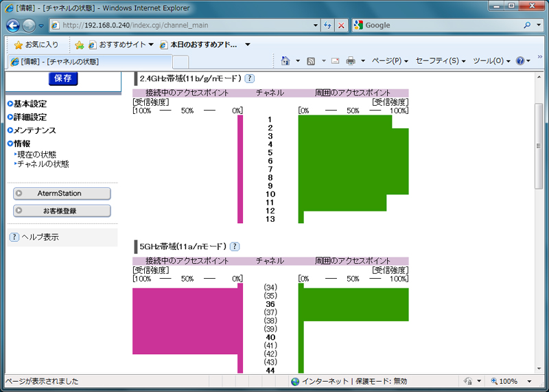Open a new blank tab

point(180,62)
